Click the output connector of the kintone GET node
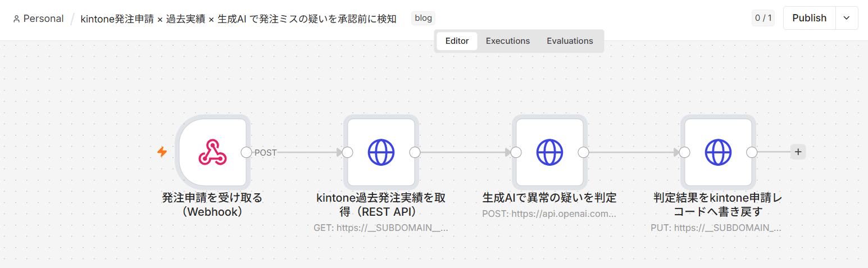Image resolution: width=868 pixels, height=268 pixels. point(415,152)
